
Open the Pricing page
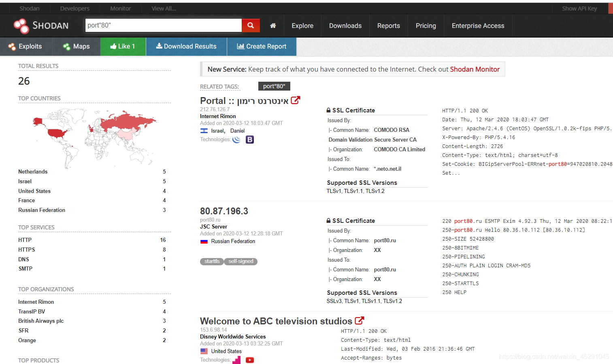426,26
